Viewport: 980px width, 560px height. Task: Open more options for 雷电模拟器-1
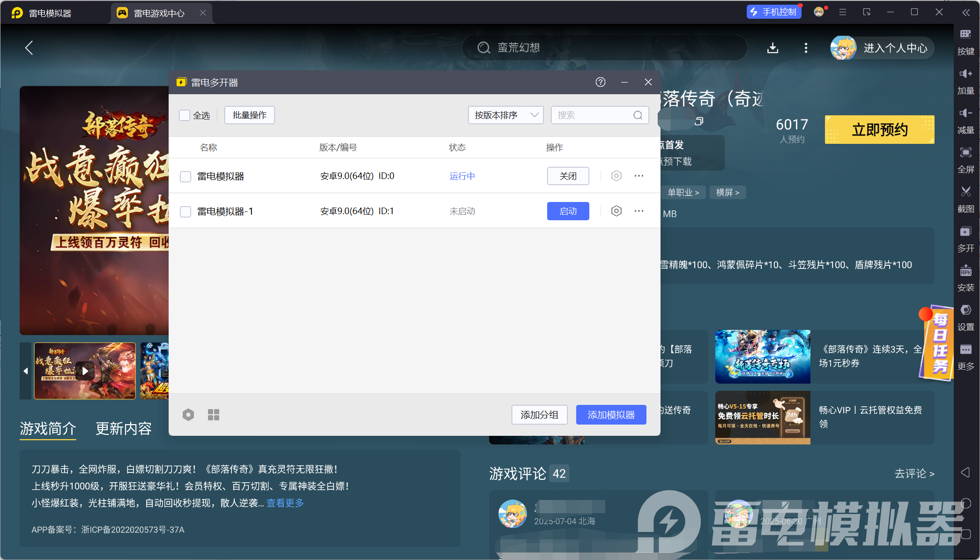coord(638,211)
